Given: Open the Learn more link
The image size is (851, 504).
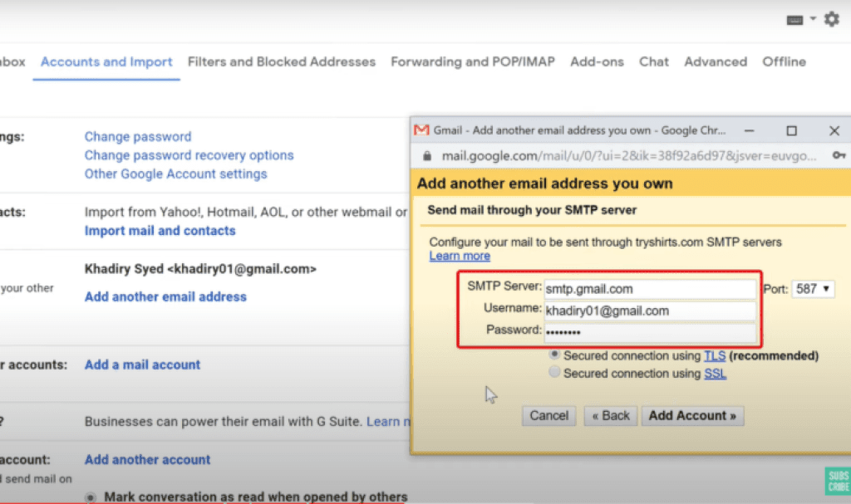Looking at the screenshot, I should pyautogui.click(x=459, y=256).
